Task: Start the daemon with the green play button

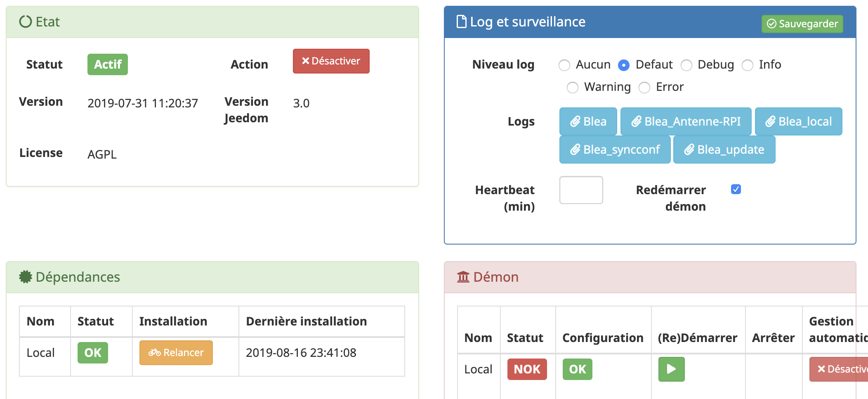Action: 671,369
